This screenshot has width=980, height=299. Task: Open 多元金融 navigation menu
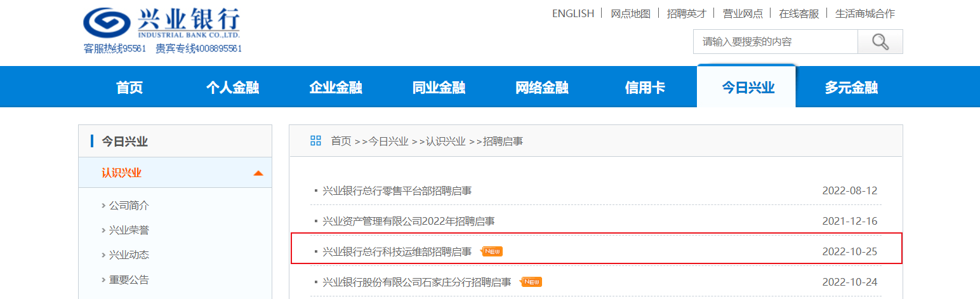tap(851, 88)
